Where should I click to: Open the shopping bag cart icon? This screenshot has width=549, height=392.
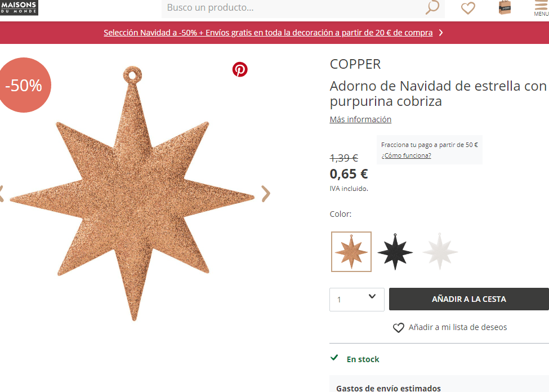point(505,7)
